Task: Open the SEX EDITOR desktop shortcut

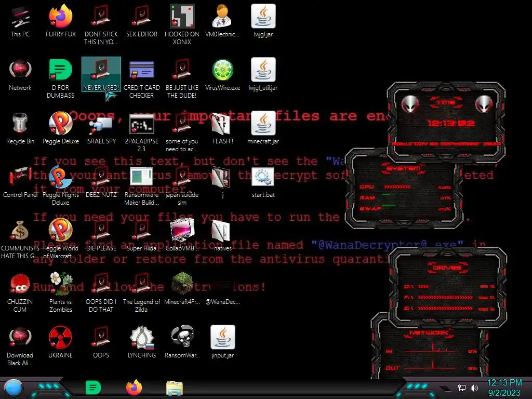Action: click(141, 21)
